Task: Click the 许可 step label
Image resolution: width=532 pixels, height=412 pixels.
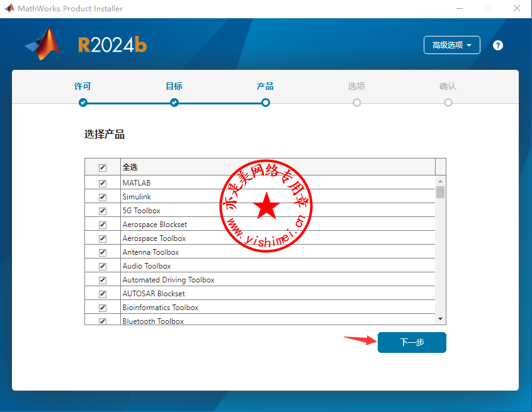Action: [x=82, y=86]
